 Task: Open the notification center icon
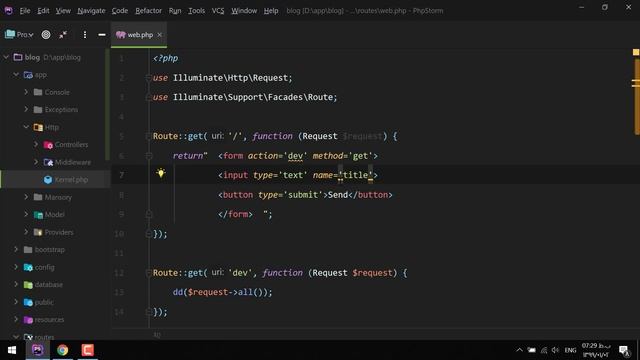[624, 350]
